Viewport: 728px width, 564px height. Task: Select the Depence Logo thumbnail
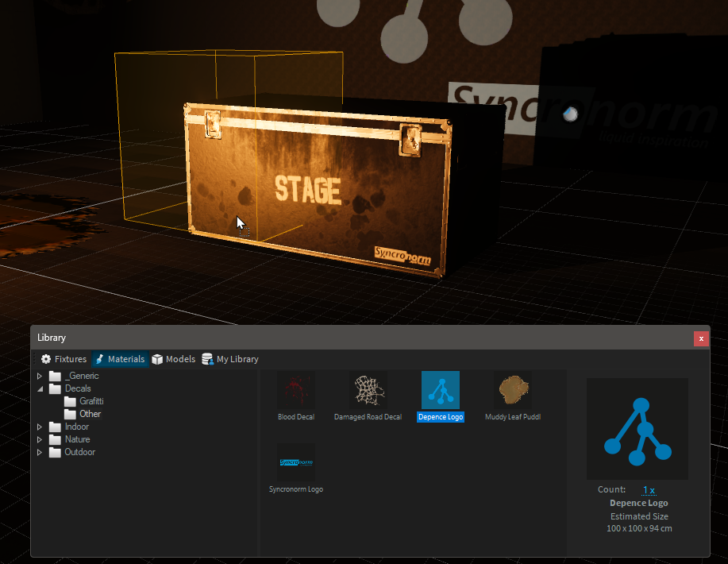point(441,390)
